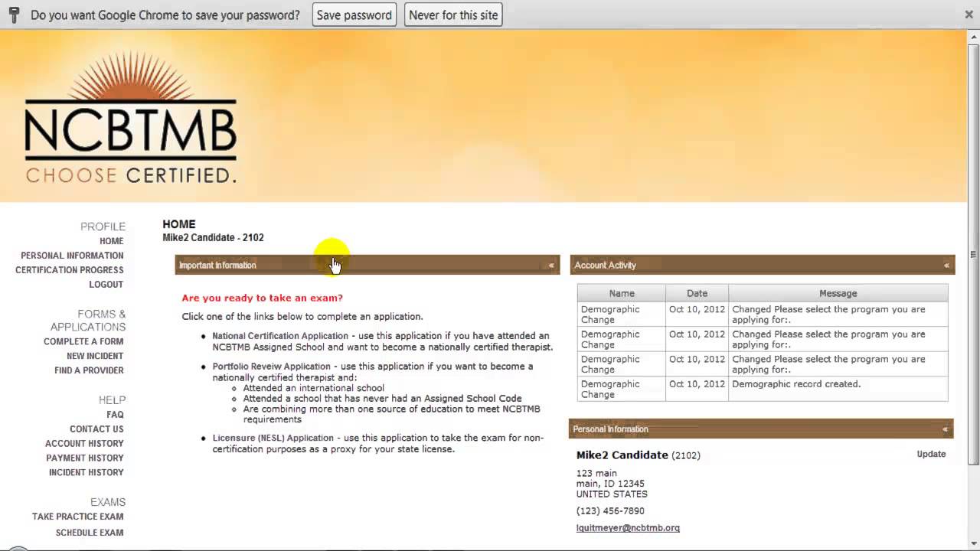Viewport: 980px width, 551px height.
Task: Click the lquitmeyer@ncbtmb.org email link
Action: (628, 528)
